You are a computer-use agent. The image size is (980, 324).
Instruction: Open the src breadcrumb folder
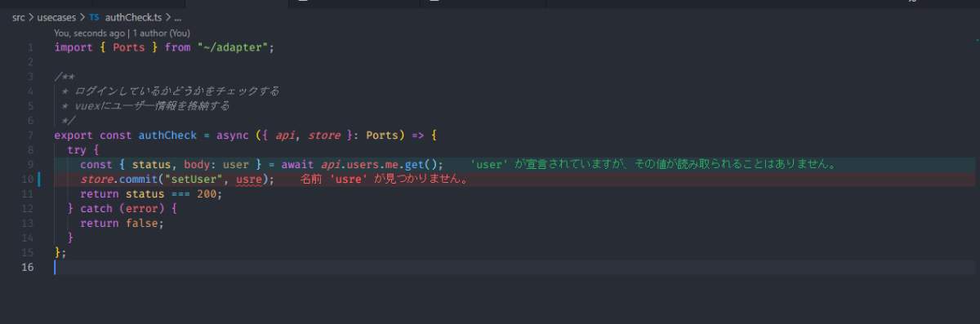click(x=18, y=17)
